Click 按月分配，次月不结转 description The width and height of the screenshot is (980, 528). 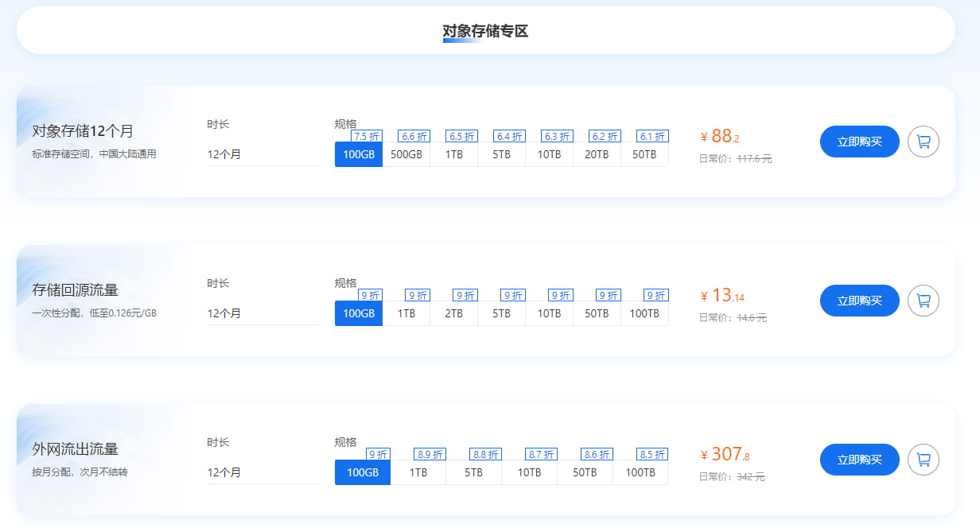pyautogui.click(x=80, y=472)
